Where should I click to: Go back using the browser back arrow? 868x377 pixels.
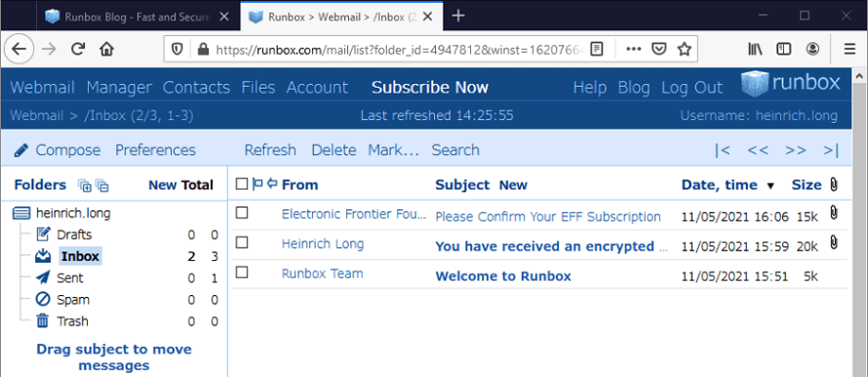click(19, 50)
